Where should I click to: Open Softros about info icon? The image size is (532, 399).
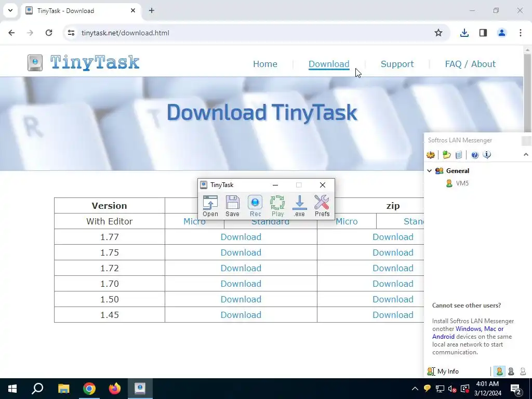pyautogui.click(x=487, y=155)
